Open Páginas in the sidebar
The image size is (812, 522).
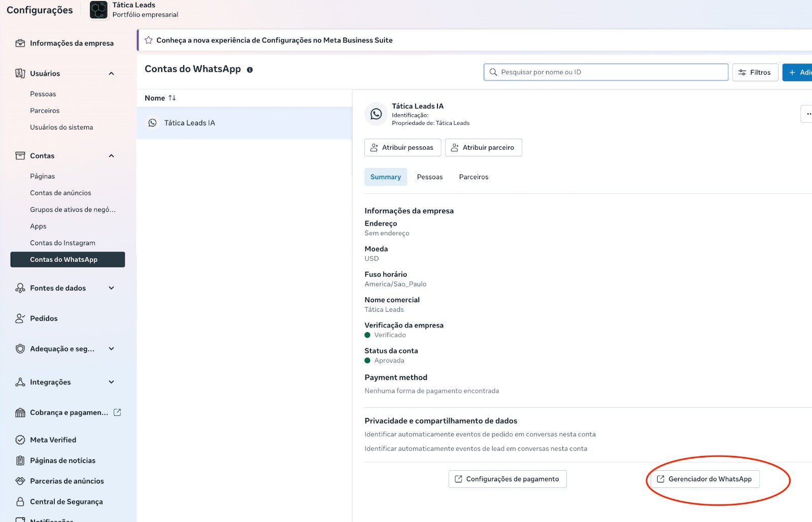click(x=42, y=176)
